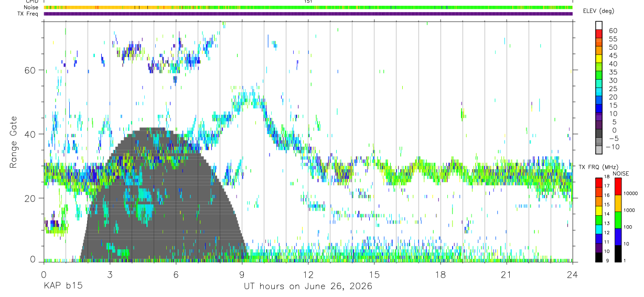Click the white top swatch of ELEV colorbar

click(599, 24)
